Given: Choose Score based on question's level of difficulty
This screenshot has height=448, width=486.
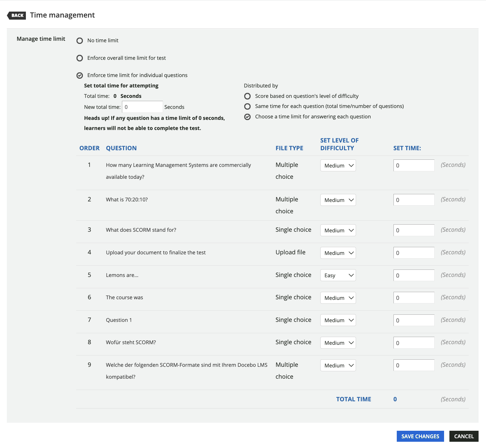Looking at the screenshot, I should click(247, 96).
